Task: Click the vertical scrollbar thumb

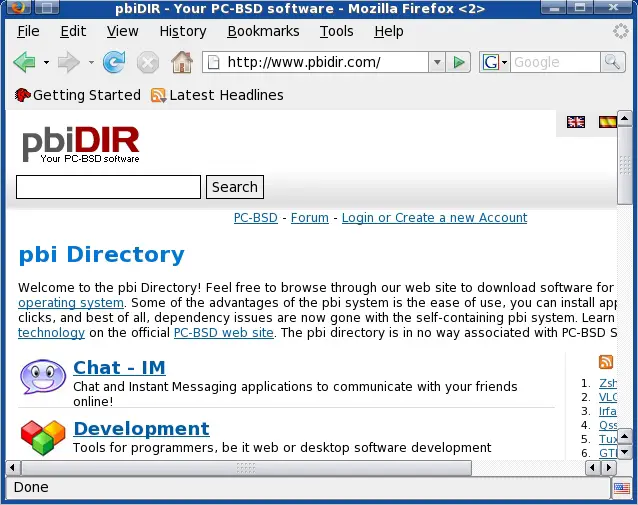Action: (x=624, y=166)
